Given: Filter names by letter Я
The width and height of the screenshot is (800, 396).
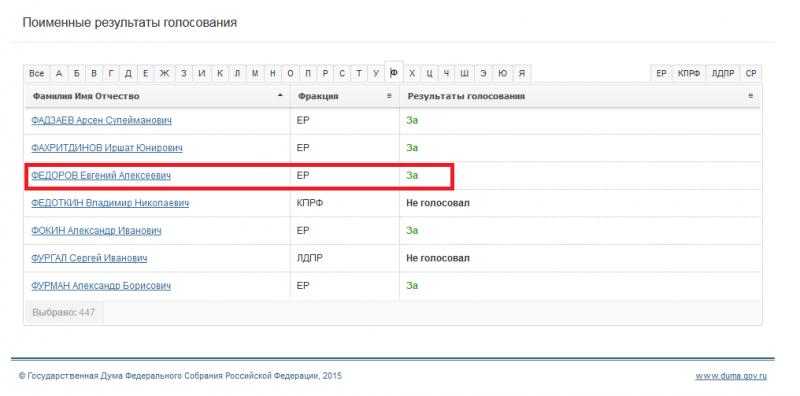Looking at the screenshot, I should click(x=521, y=73).
